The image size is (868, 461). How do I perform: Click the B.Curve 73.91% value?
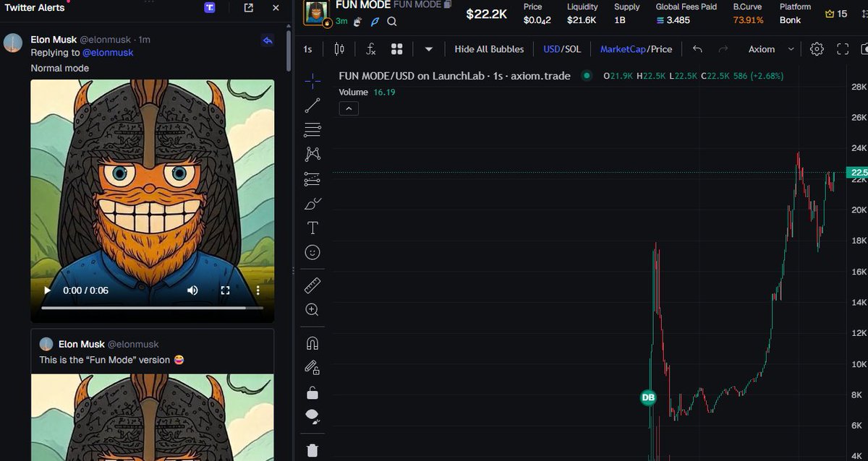point(748,20)
